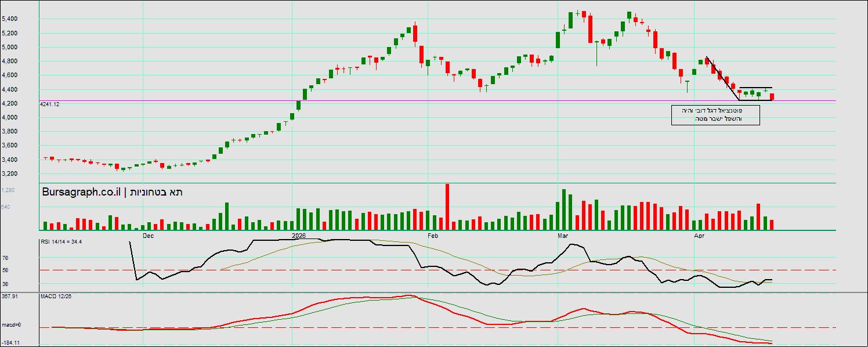868x347 pixels.
Task: Click the Feb month label
Action: [x=433, y=236]
